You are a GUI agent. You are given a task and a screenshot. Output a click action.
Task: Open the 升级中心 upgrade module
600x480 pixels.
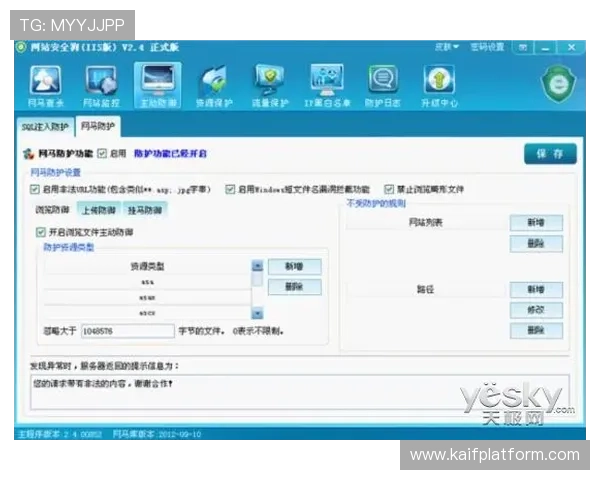pos(439,86)
